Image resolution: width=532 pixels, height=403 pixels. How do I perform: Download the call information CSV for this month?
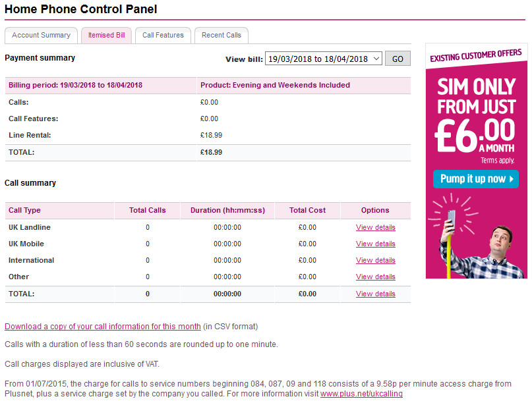102,327
